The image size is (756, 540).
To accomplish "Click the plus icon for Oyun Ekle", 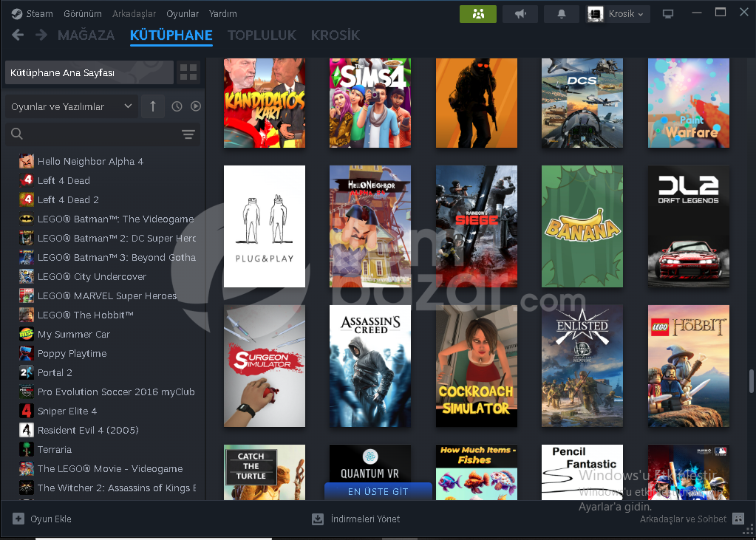I will pyautogui.click(x=18, y=519).
